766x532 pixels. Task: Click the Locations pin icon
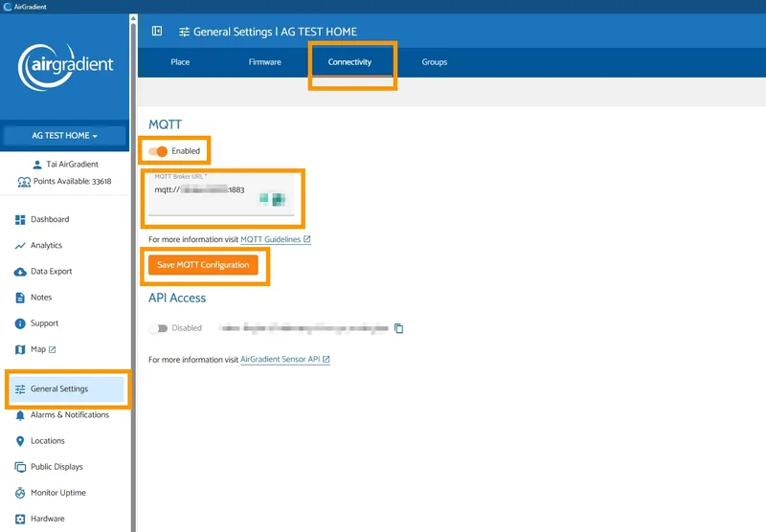[x=20, y=441]
